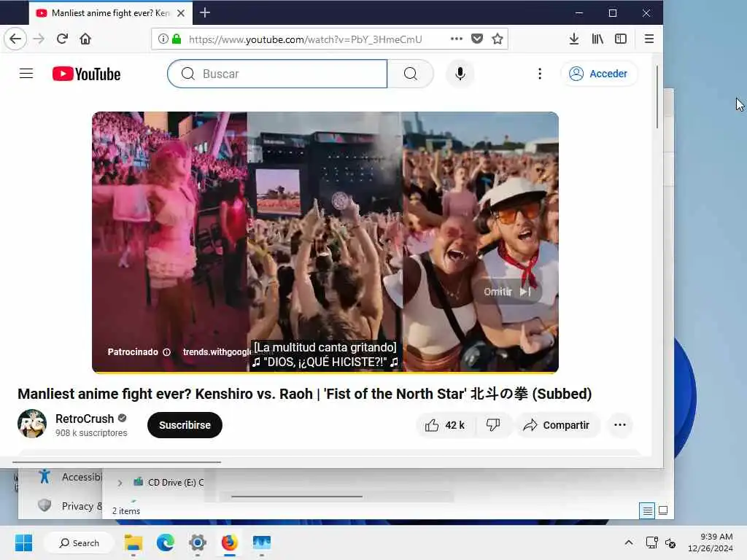Open File Explorer from the taskbar
747x560 pixels.
[x=133, y=542]
